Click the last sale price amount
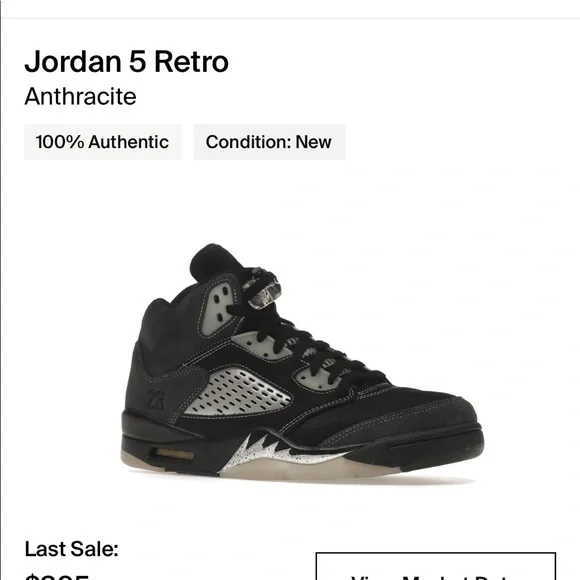Screen dimensions: 580x580 [x=57, y=576]
